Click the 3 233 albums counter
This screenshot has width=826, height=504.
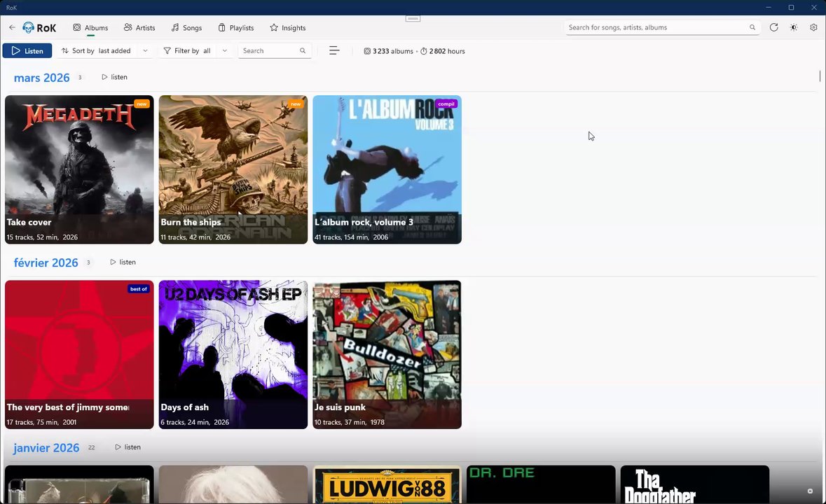(x=388, y=51)
